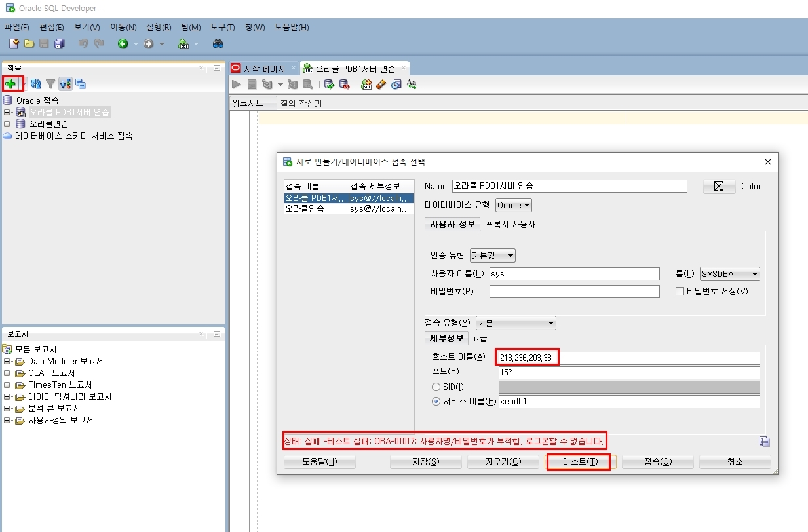Viewport: 808px width, 532px height.
Task: Expand the OLAP 보고서 folder
Action: [7, 373]
